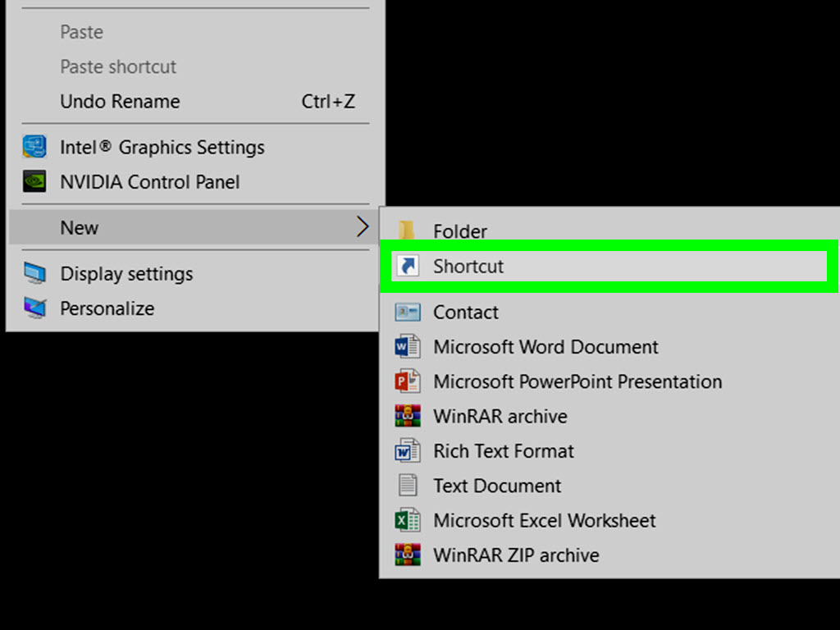840x630 pixels.
Task: Create a new Shortcut
Action: click(x=468, y=266)
